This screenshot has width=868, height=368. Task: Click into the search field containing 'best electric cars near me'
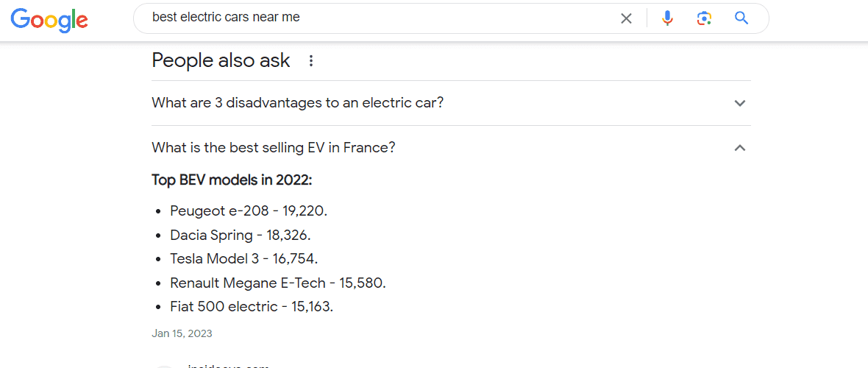coord(382,18)
